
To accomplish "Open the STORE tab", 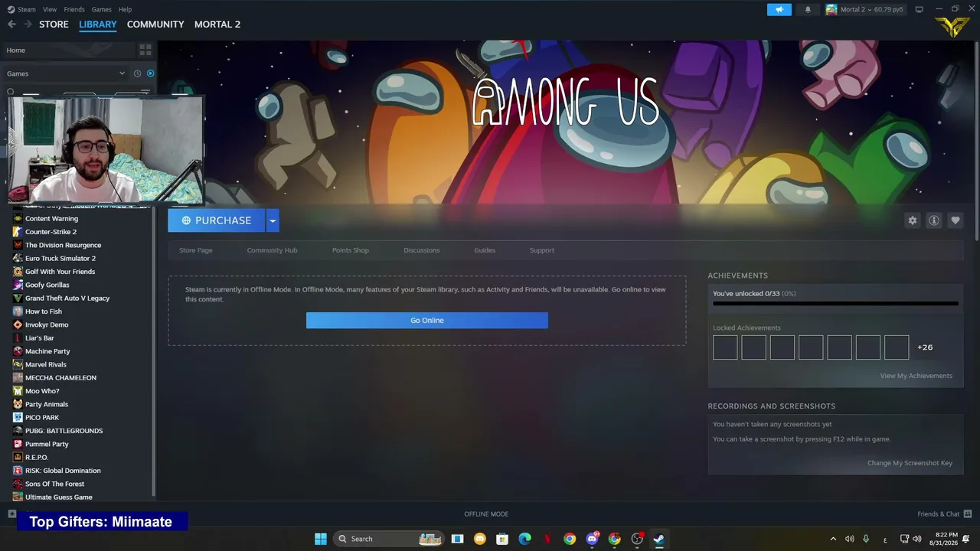I will [54, 24].
